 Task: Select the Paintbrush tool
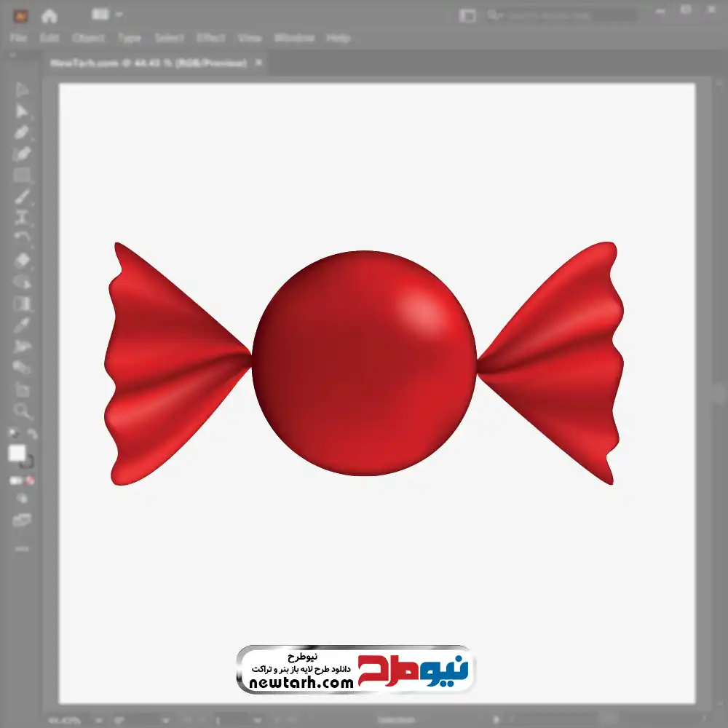coord(22,197)
